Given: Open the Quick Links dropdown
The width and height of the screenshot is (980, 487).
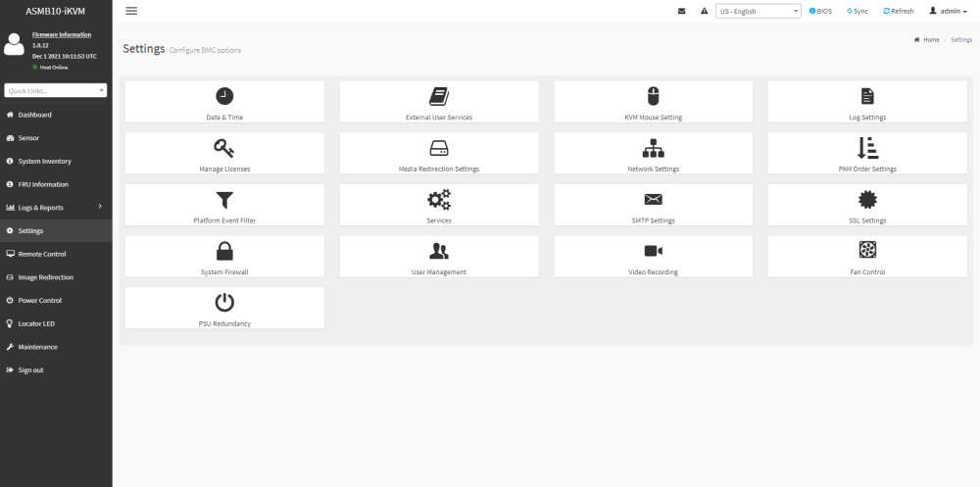Looking at the screenshot, I should (56, 91).
